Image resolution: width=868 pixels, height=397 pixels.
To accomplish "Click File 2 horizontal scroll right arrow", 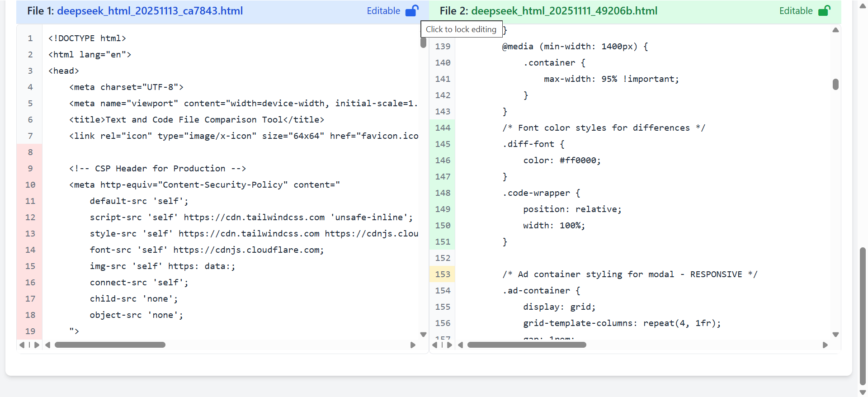I will pos(825,345).
